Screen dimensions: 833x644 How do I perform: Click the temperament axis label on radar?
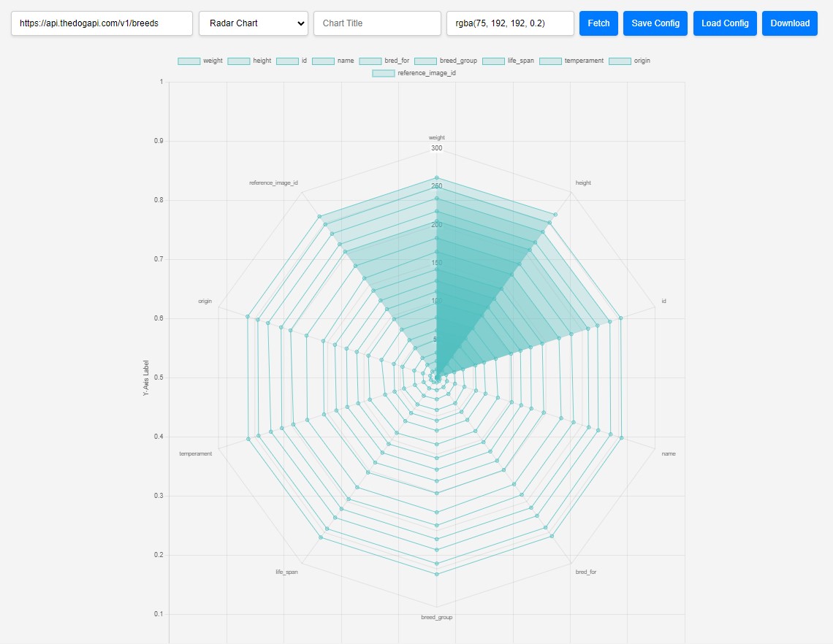pos(196,454)
